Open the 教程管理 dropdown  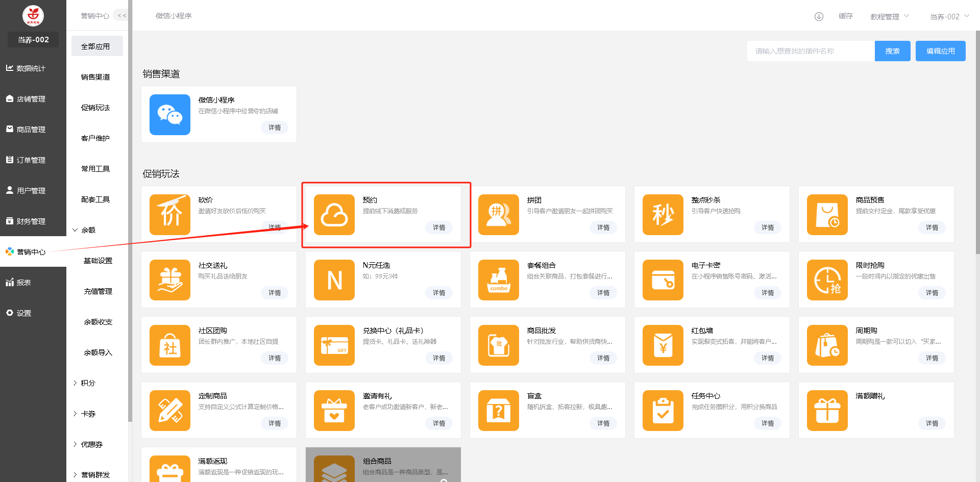point(889,16)
